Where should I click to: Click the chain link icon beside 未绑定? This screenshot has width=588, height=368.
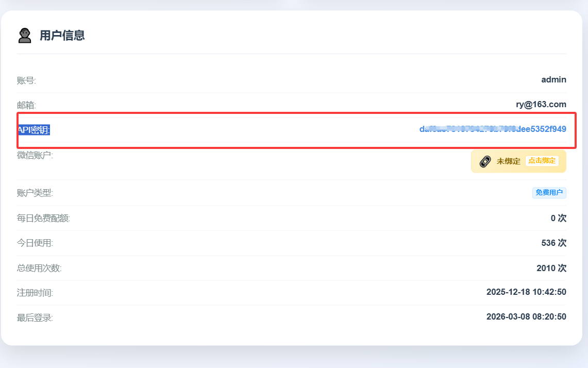[x=485, y=161]
